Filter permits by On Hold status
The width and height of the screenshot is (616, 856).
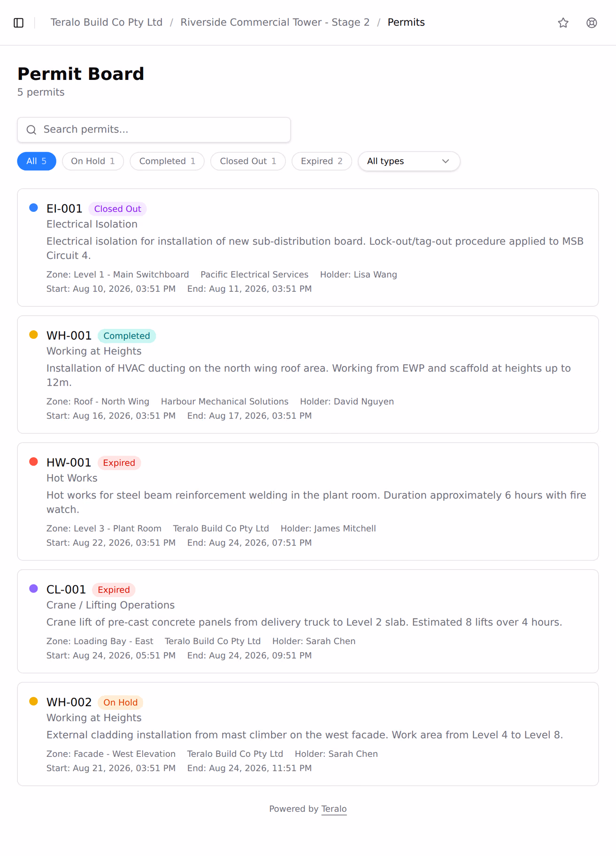click(93, 161)
